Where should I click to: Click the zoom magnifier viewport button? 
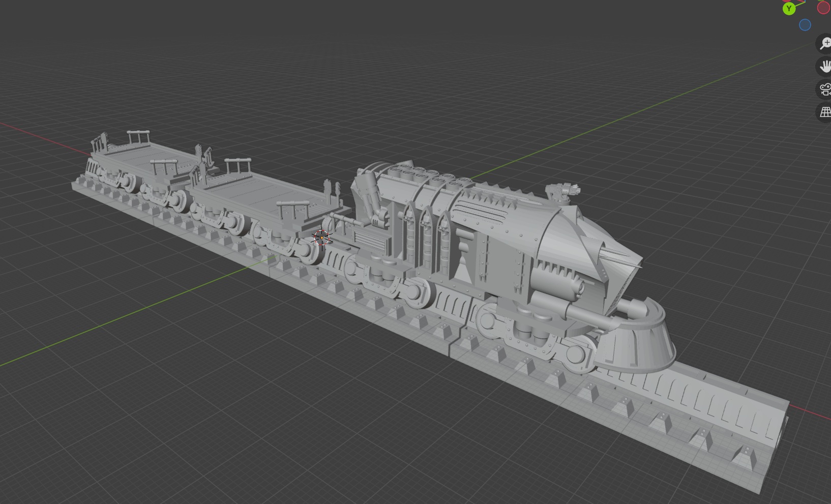824,44
